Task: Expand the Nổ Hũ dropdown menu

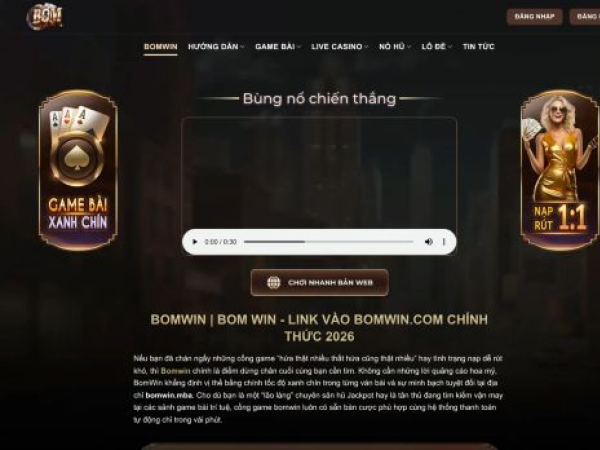Action: (395, 47)
